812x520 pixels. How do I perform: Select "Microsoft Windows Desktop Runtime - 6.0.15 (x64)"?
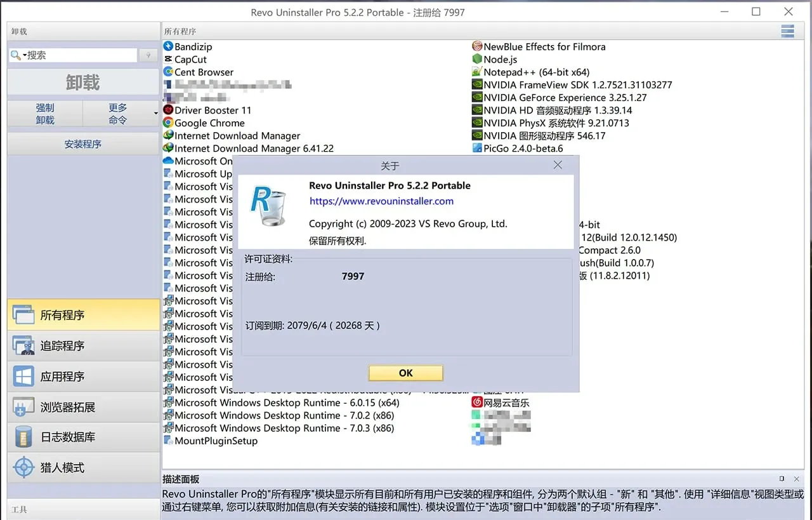(x=282, y=403)
